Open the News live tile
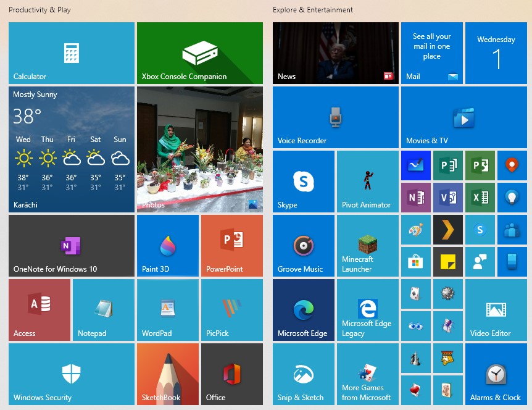Image resolution: width=532 pixels, height=410 pixels. pos(336,53)
